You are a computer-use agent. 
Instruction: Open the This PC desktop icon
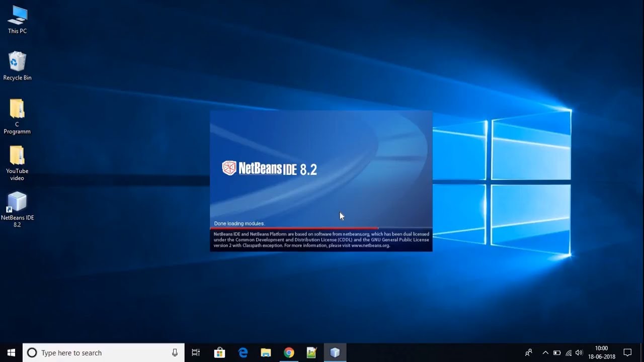[x=17, y=19]
